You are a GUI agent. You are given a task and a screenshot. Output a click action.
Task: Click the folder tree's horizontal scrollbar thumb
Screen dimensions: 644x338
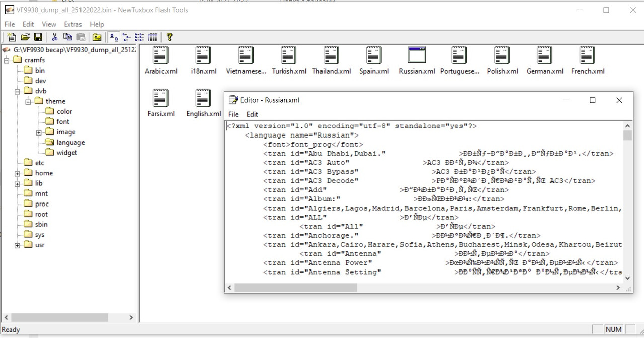point(59,317)
